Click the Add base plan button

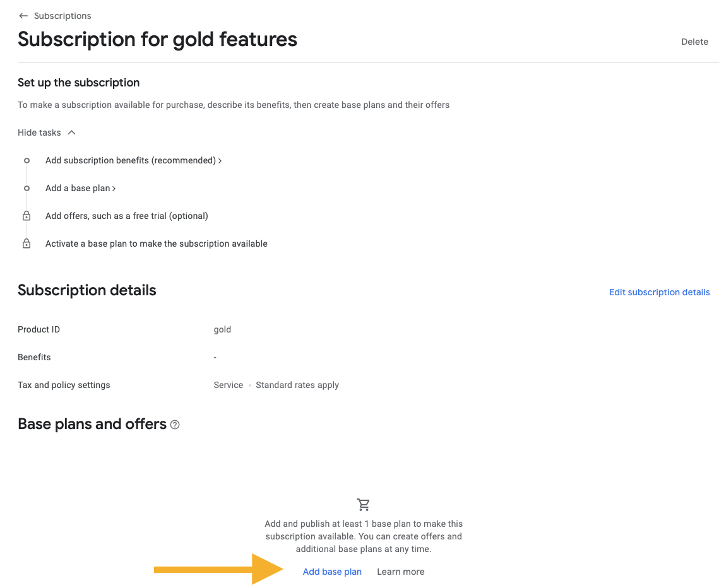[x=332, y=572]
